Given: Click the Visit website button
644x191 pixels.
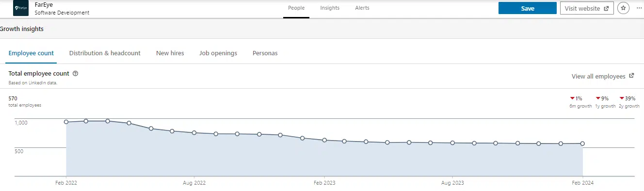Looking at the screenshot, I should click(587, 8).
